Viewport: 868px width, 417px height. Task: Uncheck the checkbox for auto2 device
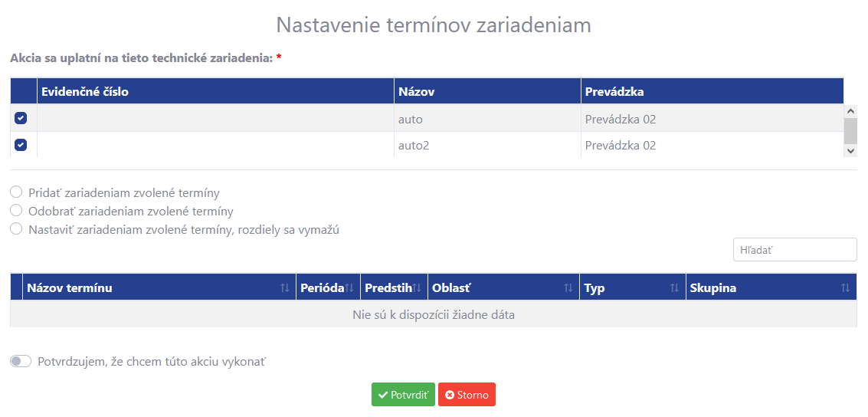click(21, 144)
